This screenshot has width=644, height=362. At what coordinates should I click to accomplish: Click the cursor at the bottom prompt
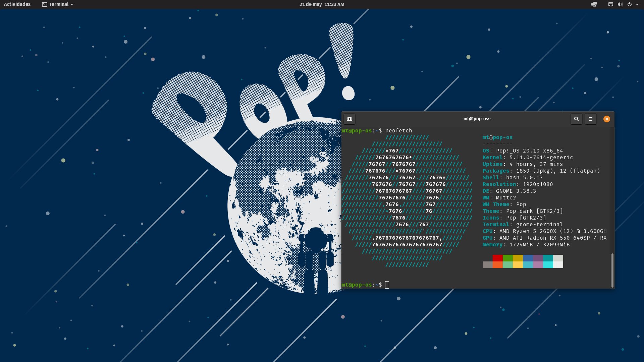(x=387, y=285)
